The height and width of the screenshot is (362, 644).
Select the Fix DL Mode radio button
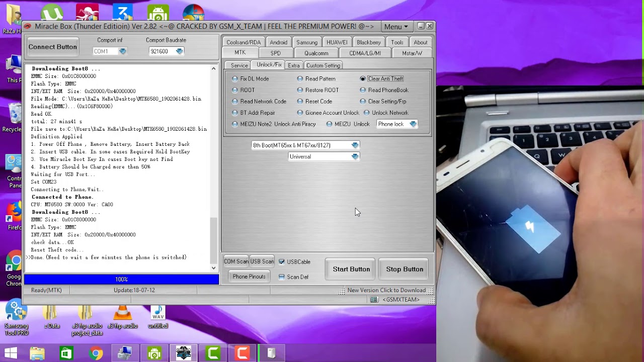coord(235,79)
